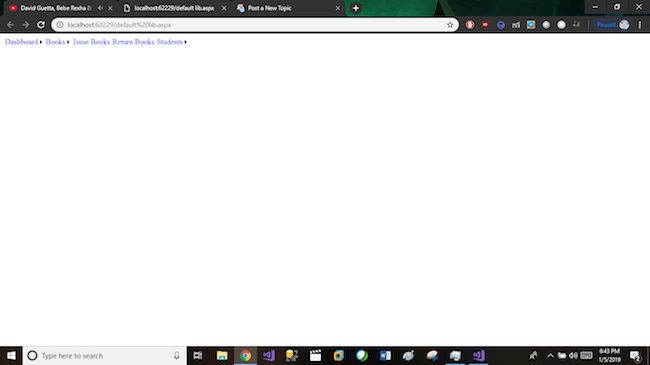Go to the Return Books page

133,42
